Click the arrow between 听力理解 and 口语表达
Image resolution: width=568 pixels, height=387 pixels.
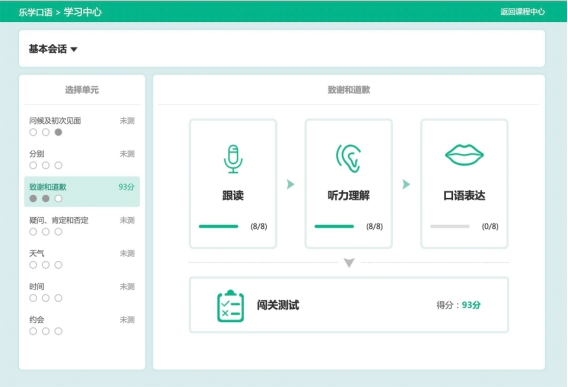(406, 184)
